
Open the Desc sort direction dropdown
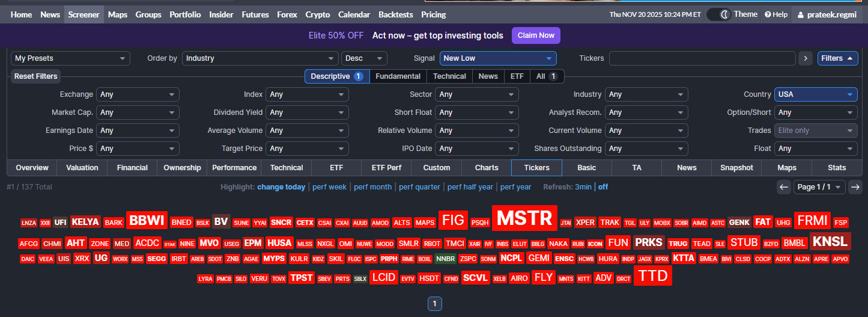[x=364, y=58]
